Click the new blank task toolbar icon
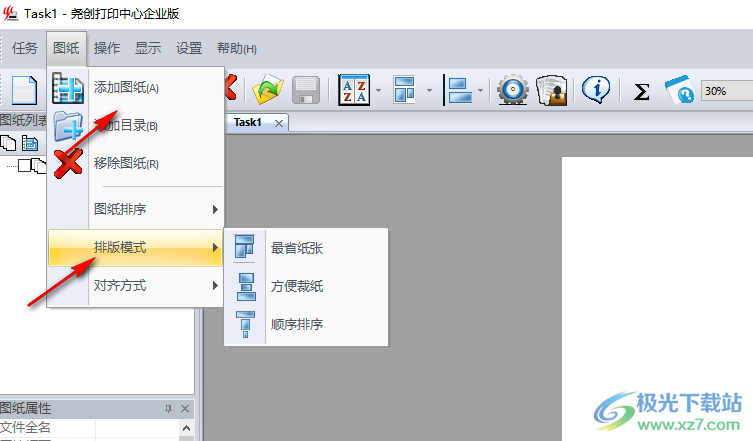753x441 pixels. point(24,90)
